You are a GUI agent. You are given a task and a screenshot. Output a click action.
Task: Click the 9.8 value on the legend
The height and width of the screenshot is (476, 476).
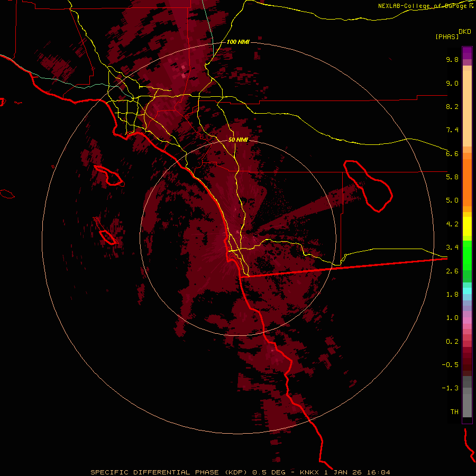click(x=452, y=60)
